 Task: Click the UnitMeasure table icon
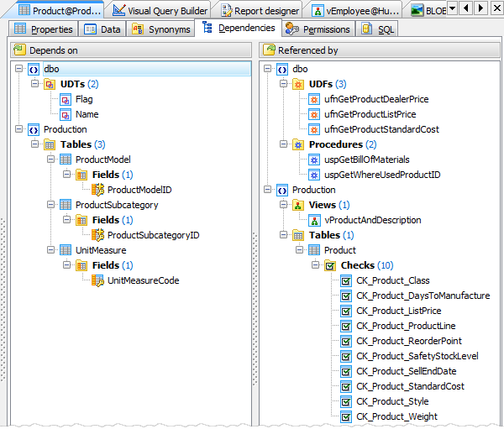tap(66, 250)
